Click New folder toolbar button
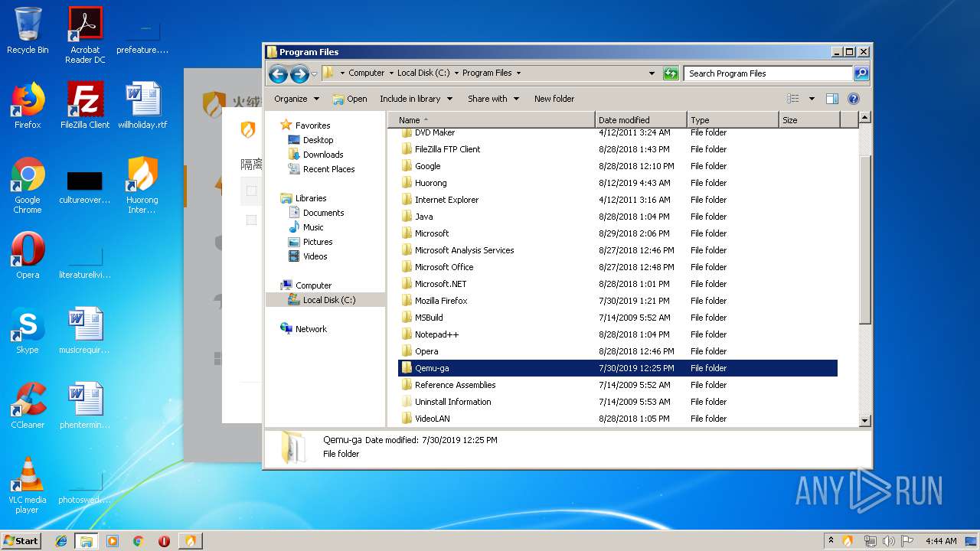Viewport: 980px width, 551px height. [x=554, y=99]
